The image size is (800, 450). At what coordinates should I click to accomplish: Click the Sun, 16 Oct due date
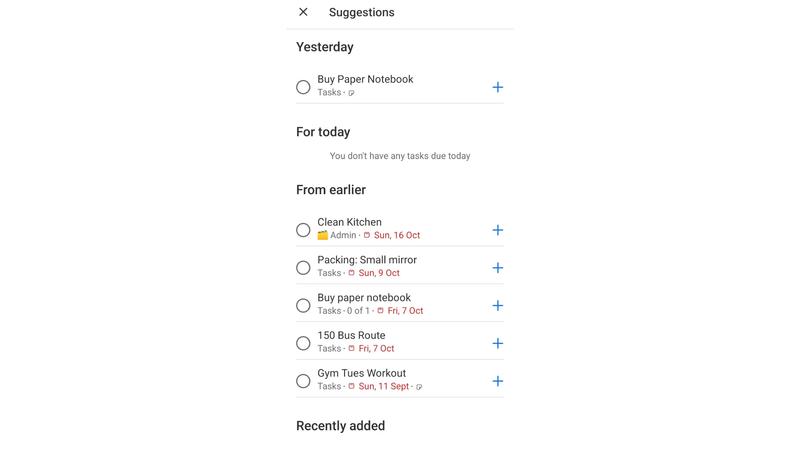(397, 235)
